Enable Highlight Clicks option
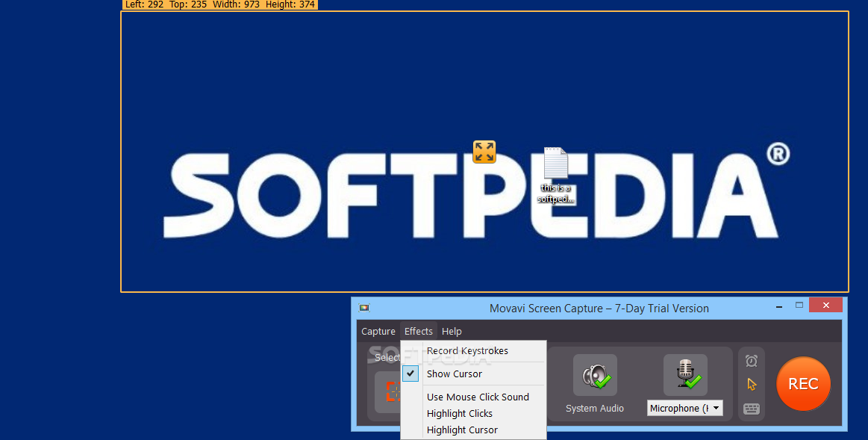 pyautogui.click(x=473, y=413)
